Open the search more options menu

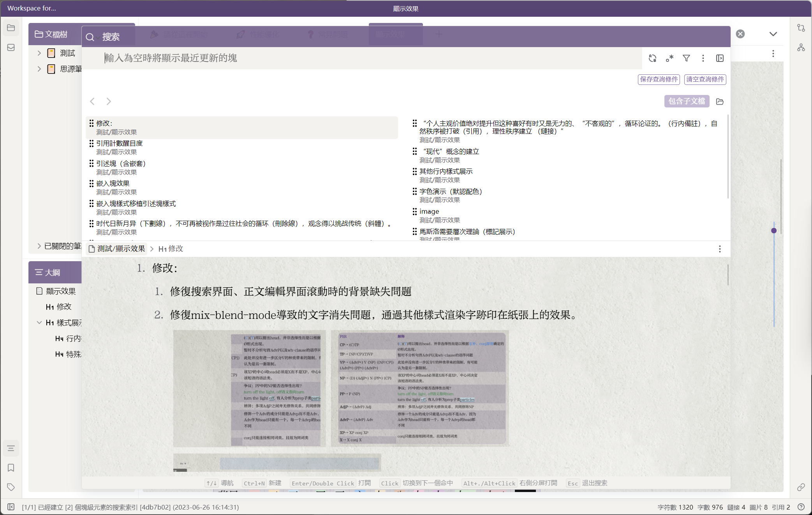coord(703,58)
